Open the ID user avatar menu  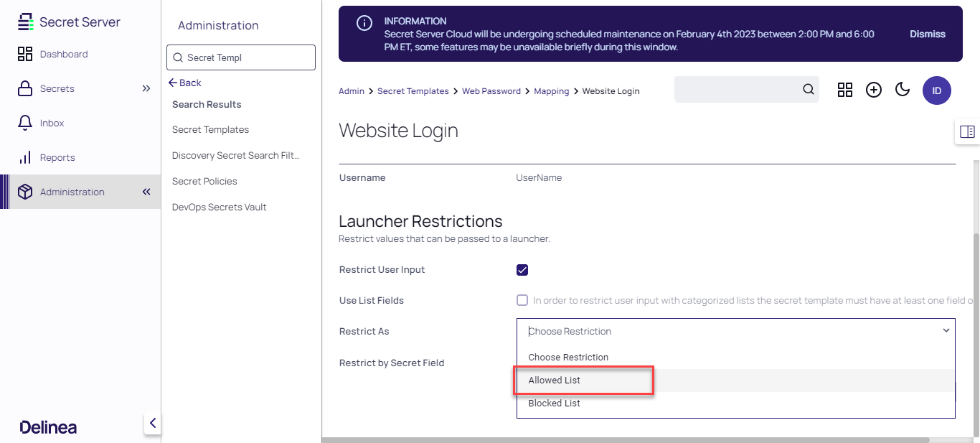click(x=936, y=91)
